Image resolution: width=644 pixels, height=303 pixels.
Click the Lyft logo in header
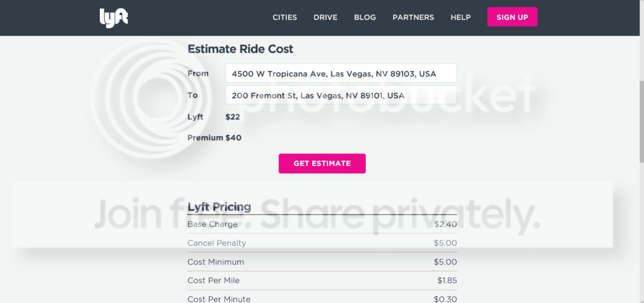pos(114,18)
